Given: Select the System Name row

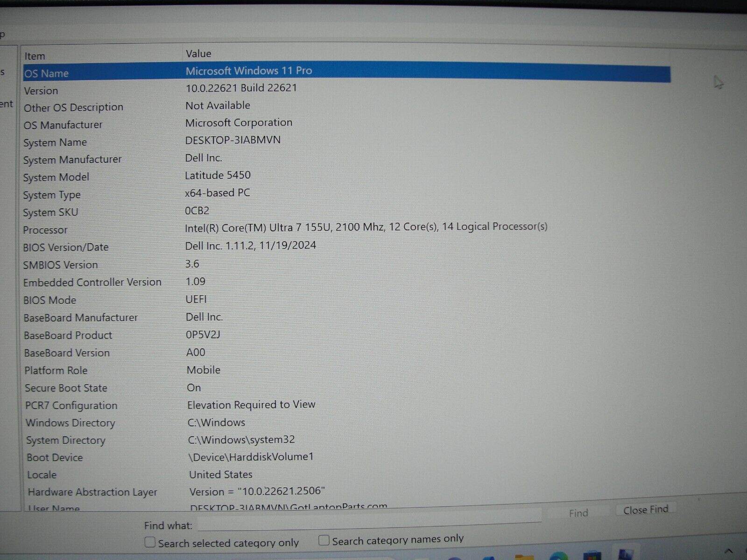Looking at the screenshot, I should 55,143.
